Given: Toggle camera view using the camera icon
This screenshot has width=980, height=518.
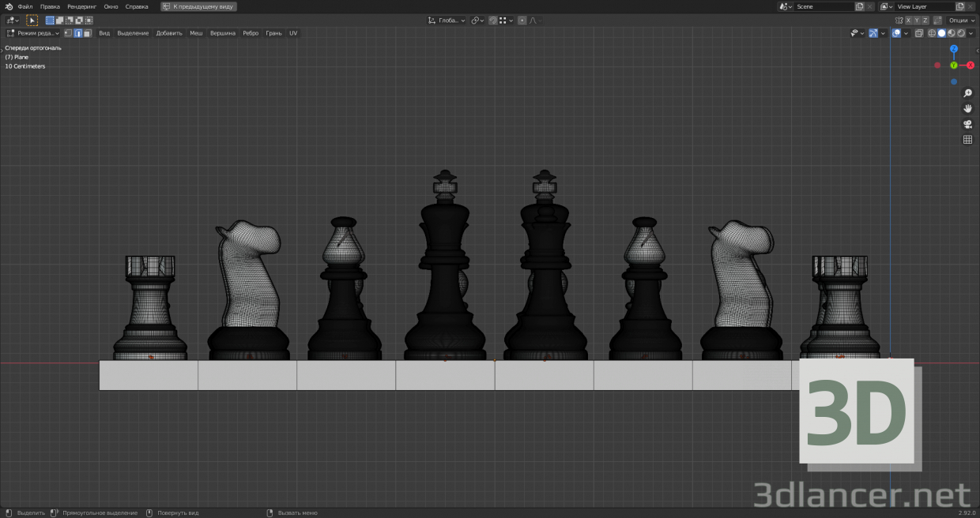Looking at the screenshot, I should [967, 124].
